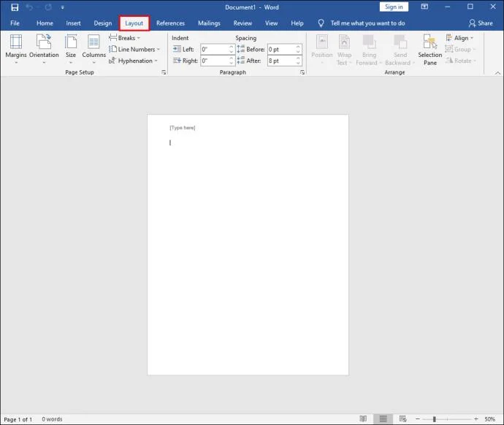Collapse the ribbon with the chevron

point(497,73)
